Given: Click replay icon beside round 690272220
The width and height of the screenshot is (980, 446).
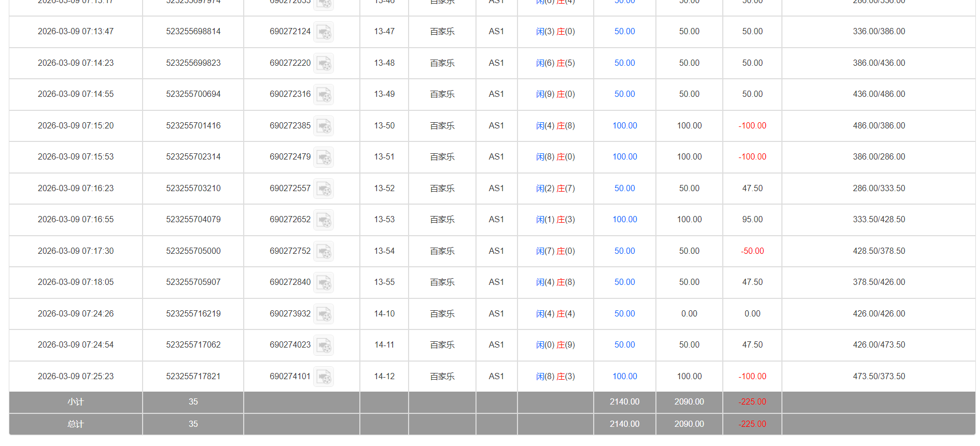Looking at the screenshot, I should 324,63.
